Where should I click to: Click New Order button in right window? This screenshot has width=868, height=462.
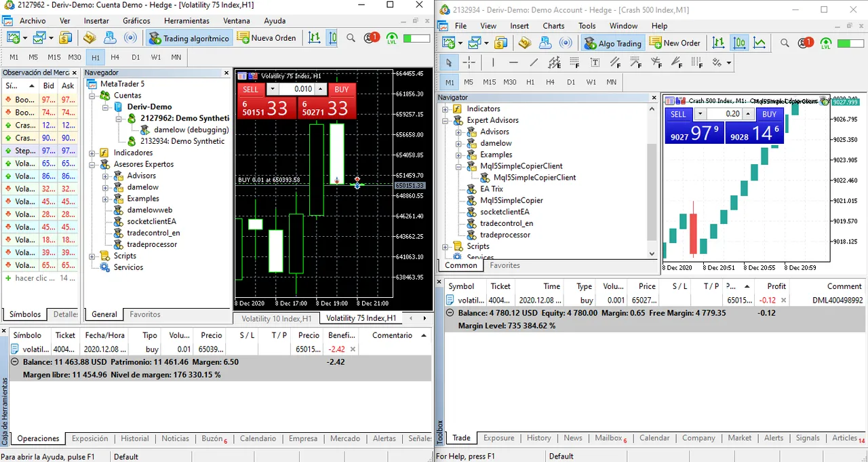[x=675, y=43]
